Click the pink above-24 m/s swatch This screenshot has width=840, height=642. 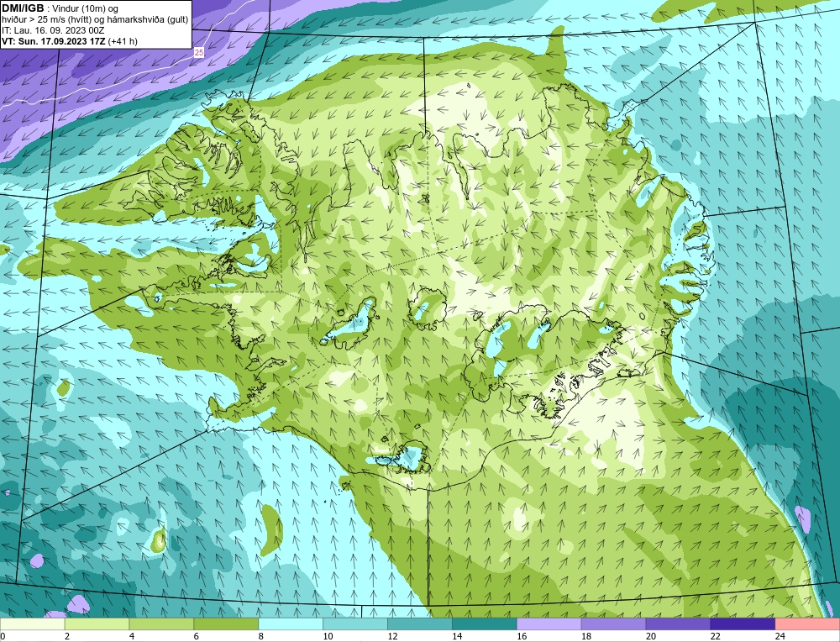coord(807,624)
